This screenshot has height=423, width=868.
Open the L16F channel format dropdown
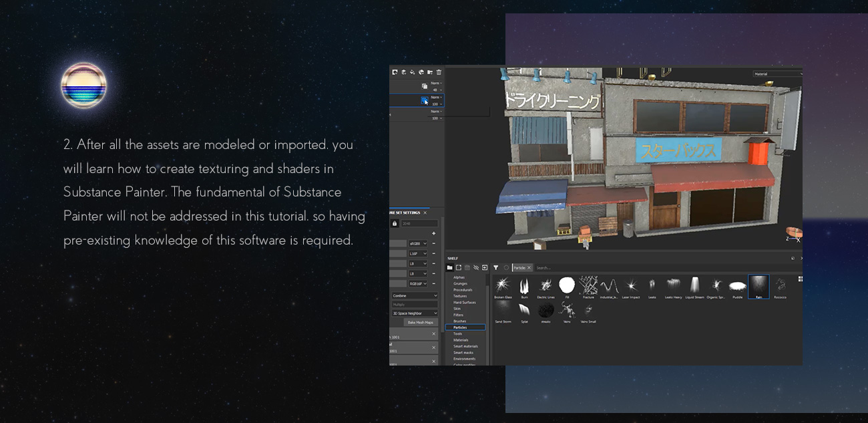pos(418,253)
